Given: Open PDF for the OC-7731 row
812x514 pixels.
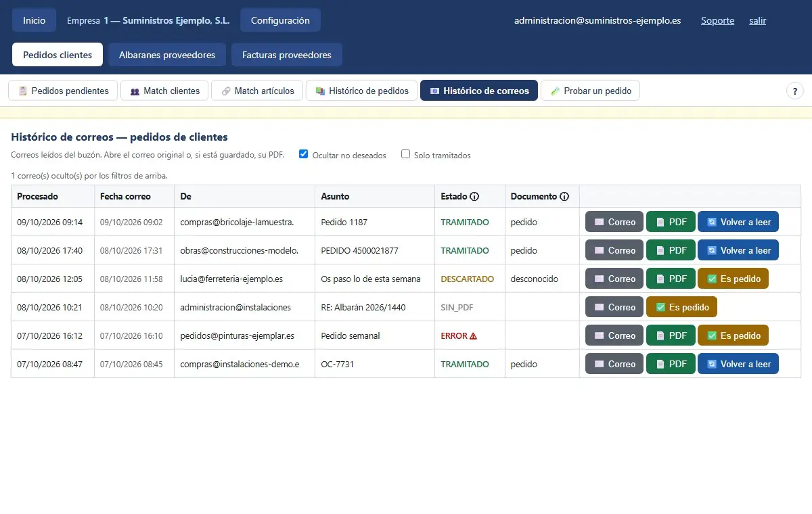Looking at the screenshot, I should point(671,364).
